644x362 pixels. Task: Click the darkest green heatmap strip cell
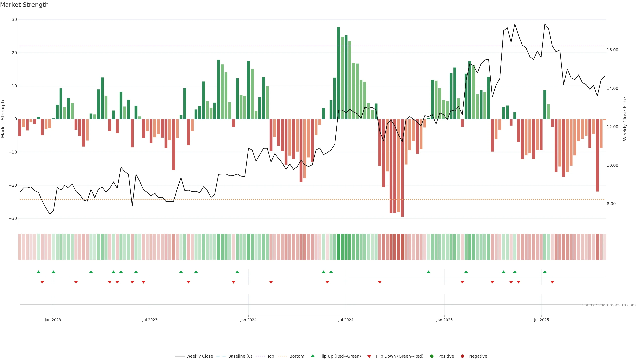pyautogui.click(x=338, y=247)
